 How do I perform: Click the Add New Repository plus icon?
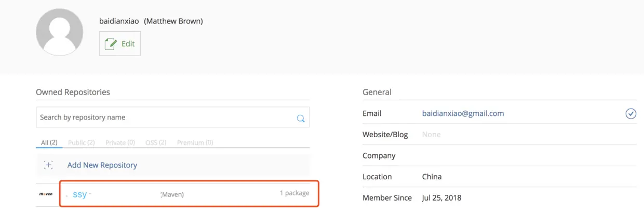pos(48,165)
